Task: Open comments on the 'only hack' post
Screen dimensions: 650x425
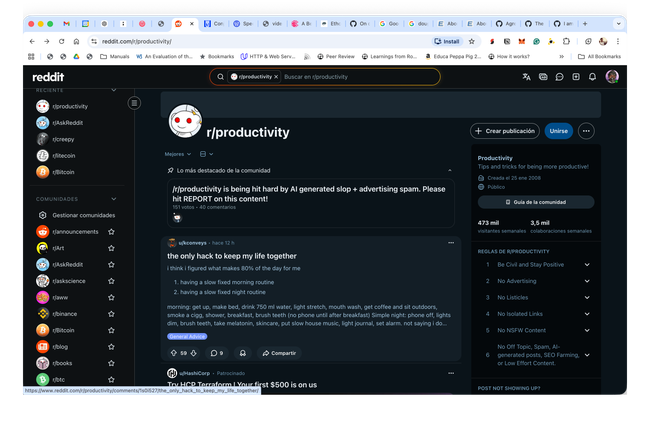Action: [x=215, y=353]
